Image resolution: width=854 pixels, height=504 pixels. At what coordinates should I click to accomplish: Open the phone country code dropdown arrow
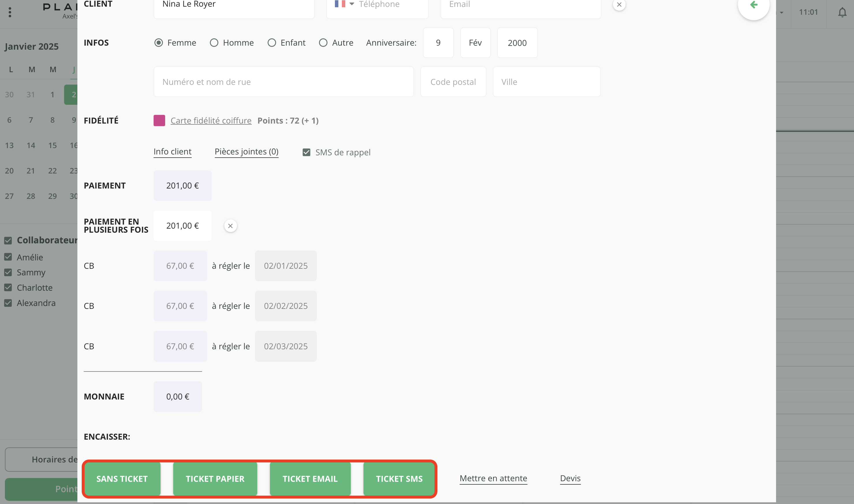pos(352,4)
